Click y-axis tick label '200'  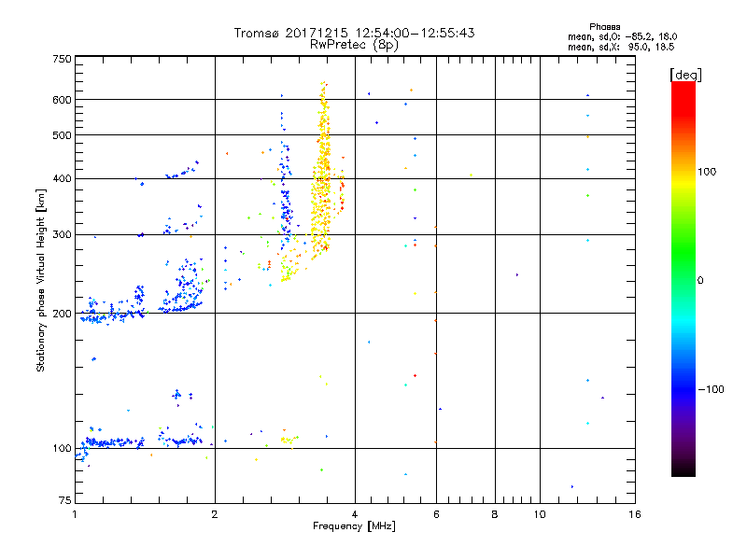click(x=62, y=314)
